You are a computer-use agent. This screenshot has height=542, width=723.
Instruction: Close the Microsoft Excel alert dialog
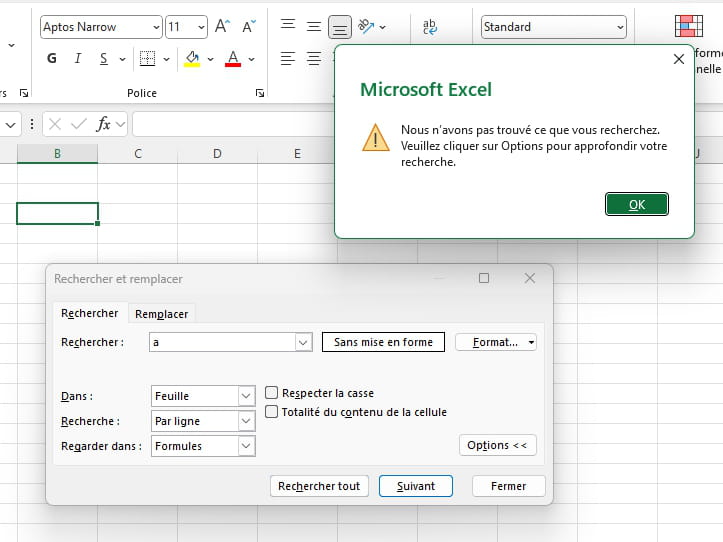tap(679, 59)
